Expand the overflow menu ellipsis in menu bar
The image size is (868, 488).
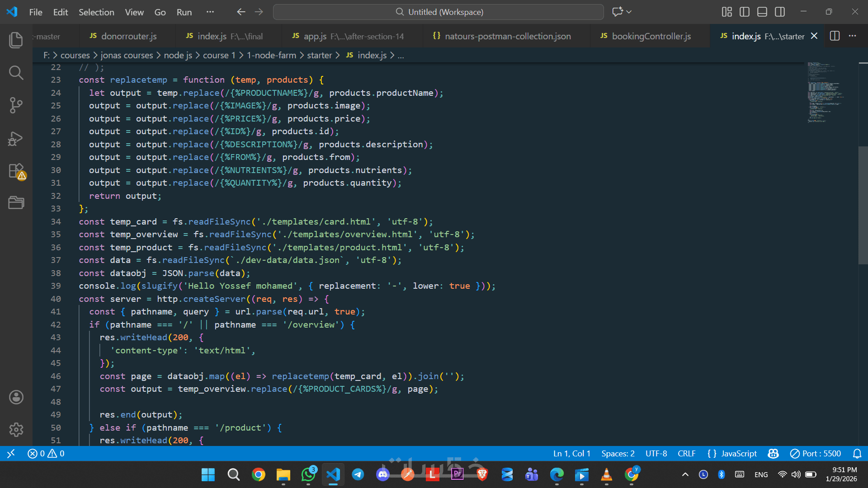tap(210, 12)
